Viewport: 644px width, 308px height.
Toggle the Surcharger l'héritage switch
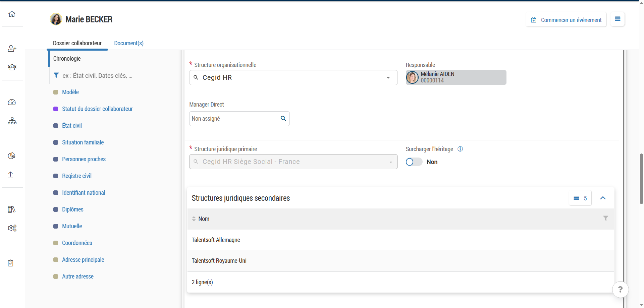click(414, 162)
